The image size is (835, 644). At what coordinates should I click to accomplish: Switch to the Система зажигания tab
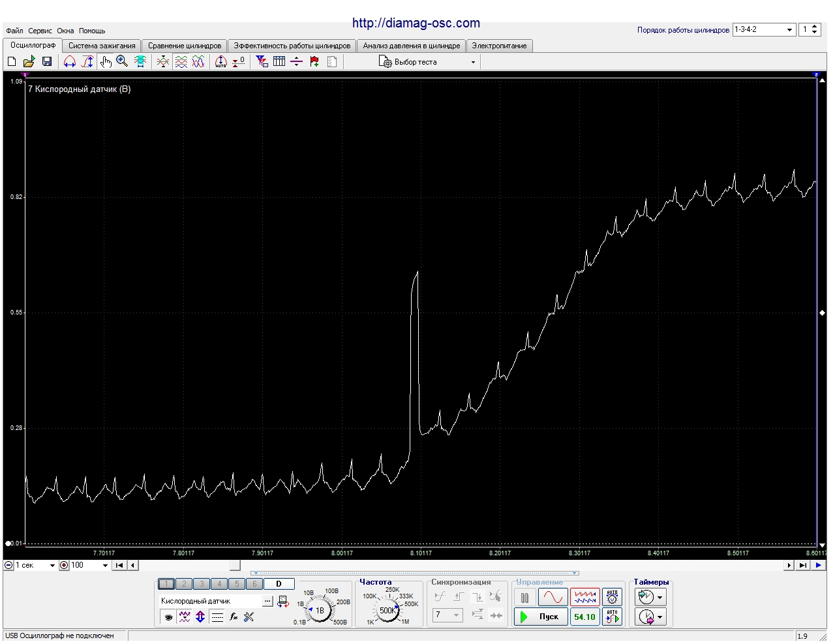point(102,46)
